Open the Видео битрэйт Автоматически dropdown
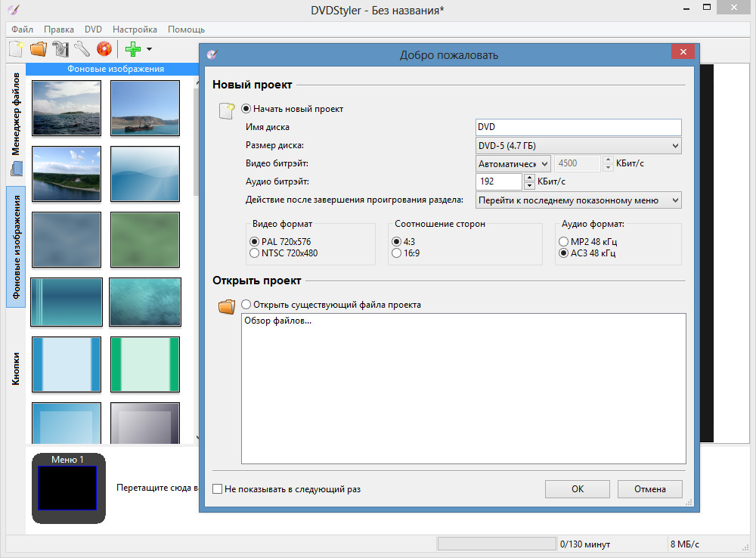 coord(513,164)
